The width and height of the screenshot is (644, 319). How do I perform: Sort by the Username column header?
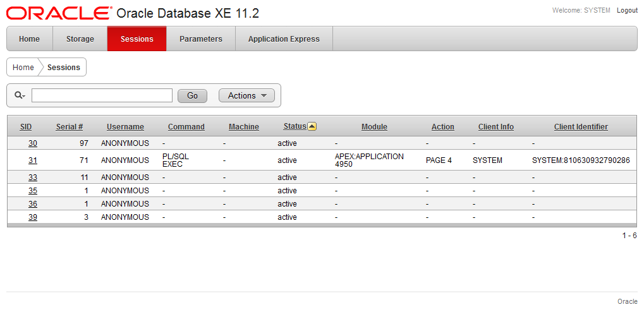pos(125,127)
